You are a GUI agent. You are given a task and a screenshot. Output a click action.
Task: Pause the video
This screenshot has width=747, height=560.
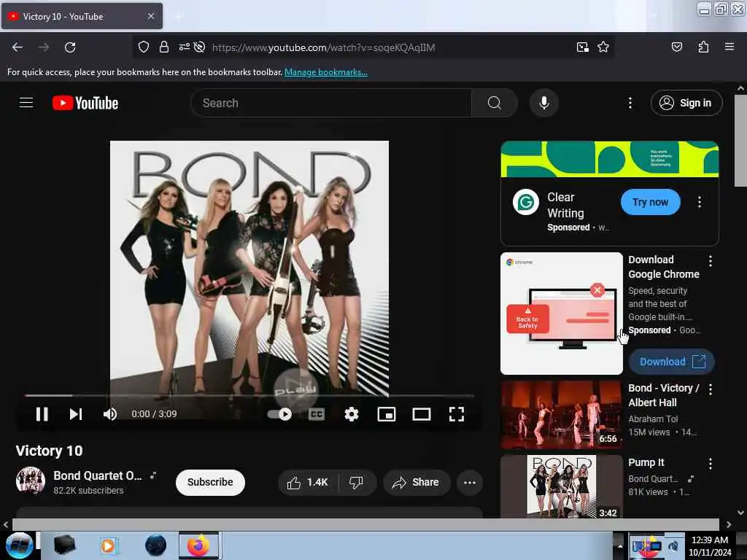pyautogui.click(x=42, y=414)
